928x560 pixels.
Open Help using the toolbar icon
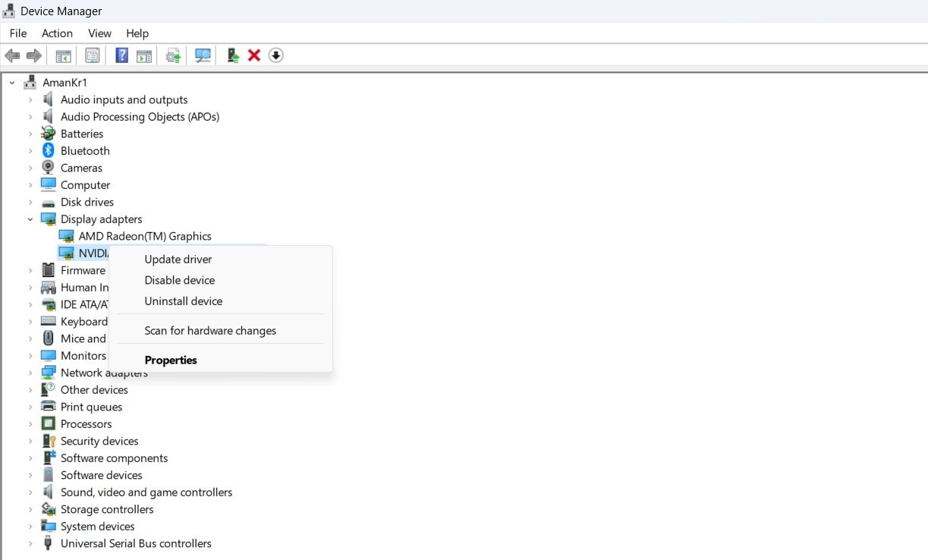coord(121,55)
